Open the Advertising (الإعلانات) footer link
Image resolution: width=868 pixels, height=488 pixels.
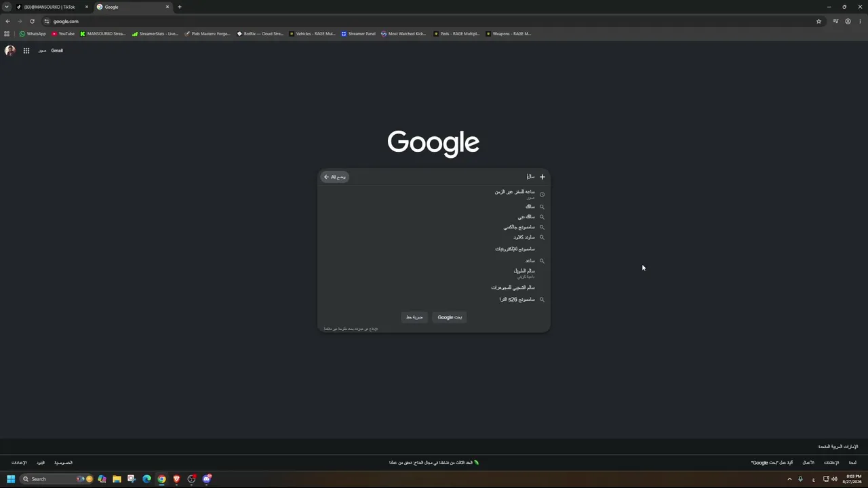831,463
